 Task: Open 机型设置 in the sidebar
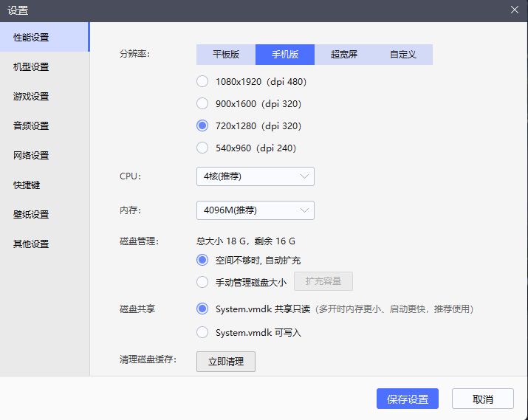[x=31, y=67]
